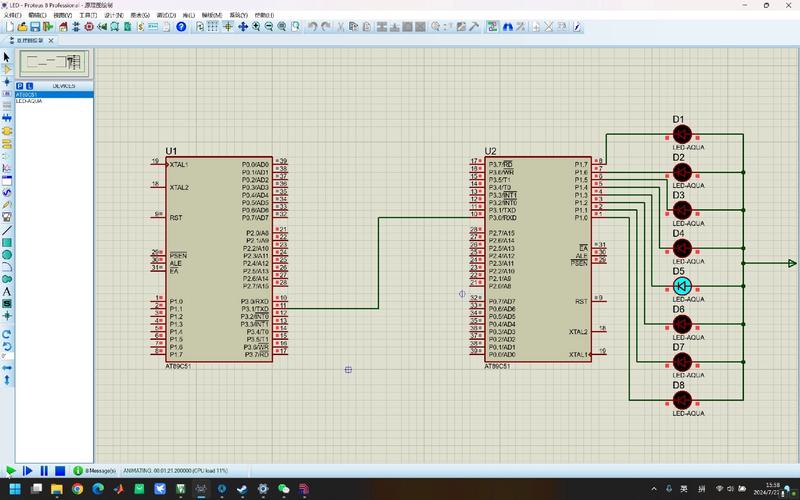Screen dimensions: 800x500
Task: Toggle the grid display icon
Action: pos(213,27)
